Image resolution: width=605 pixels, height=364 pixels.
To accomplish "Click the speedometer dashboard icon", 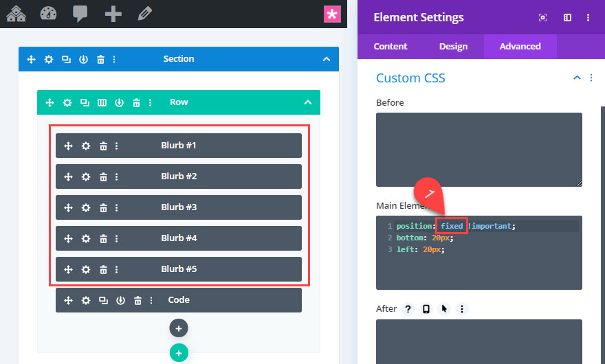I will pos(48,14).
